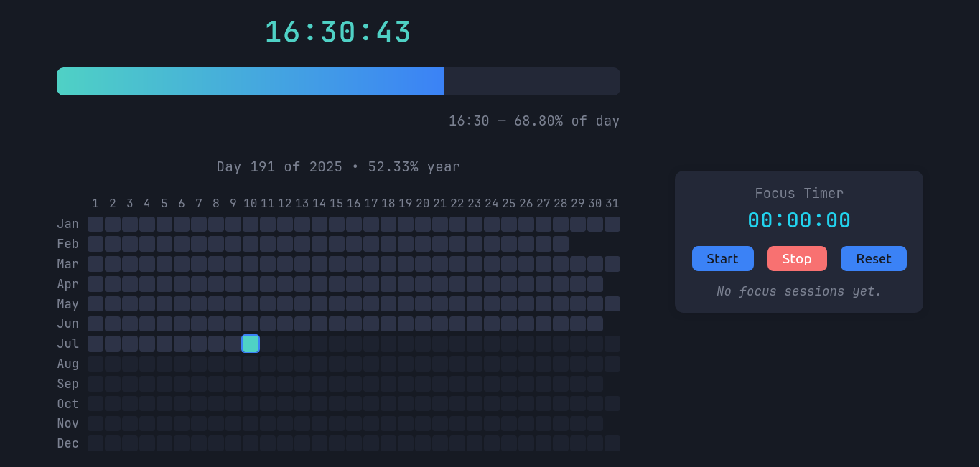The height and width of the screenshot is (467, 980).
Task: Select the January 1 cell in calendar
Action: tap(95, 224)
